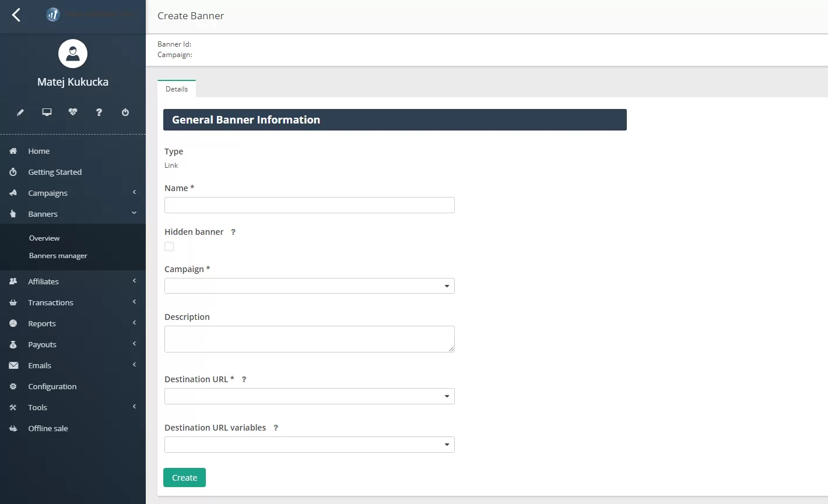This screenshot has width=828, height=504.
Task: Click the Hidden banner help marker
Action: tap(233, 232)
